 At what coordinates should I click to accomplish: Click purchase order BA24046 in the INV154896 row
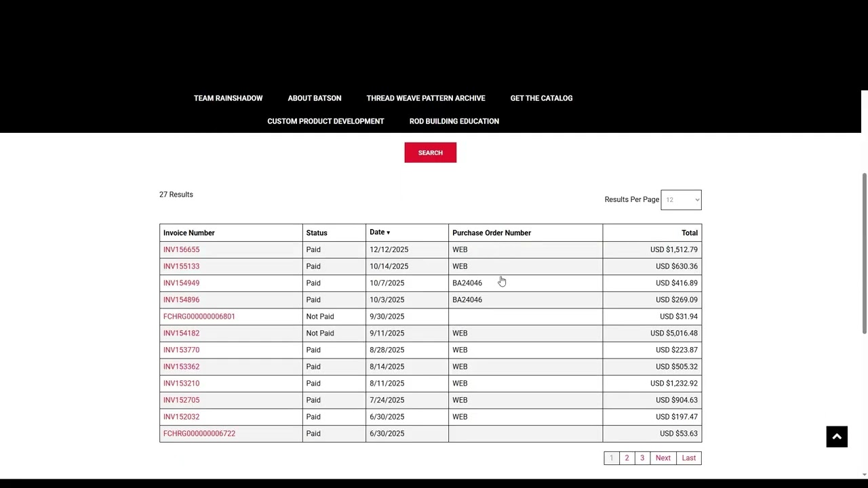[x=467, y=300]
